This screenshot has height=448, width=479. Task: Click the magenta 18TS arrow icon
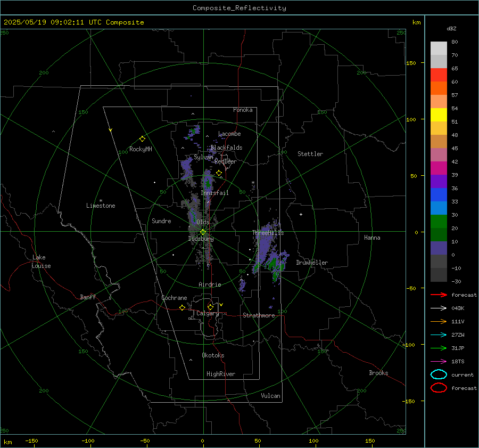coord(439,362)
